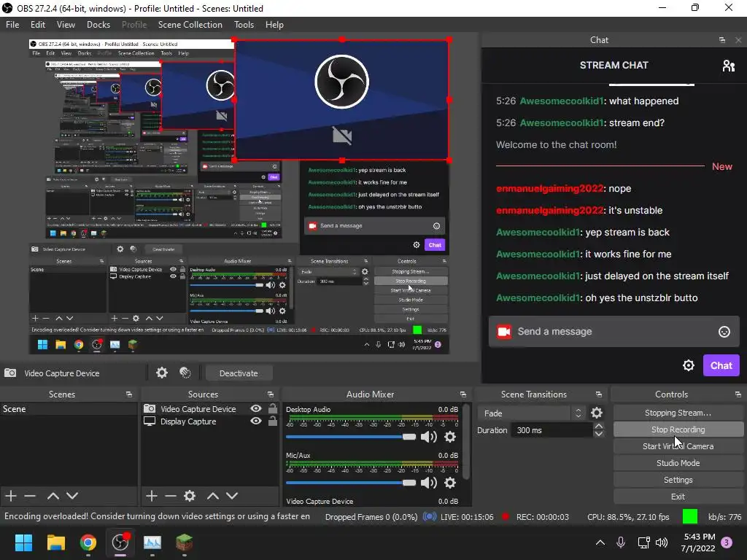Open Windows Start menu

[x=23, y=542]
